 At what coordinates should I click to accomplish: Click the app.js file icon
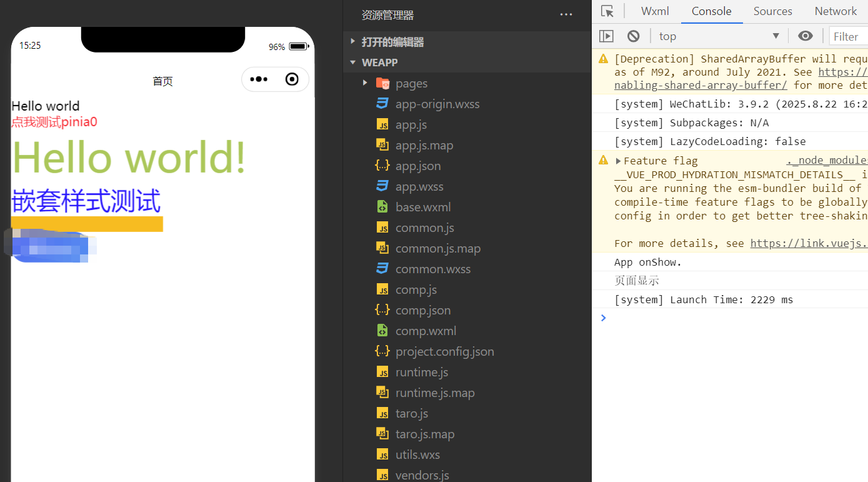click(382, 124)
